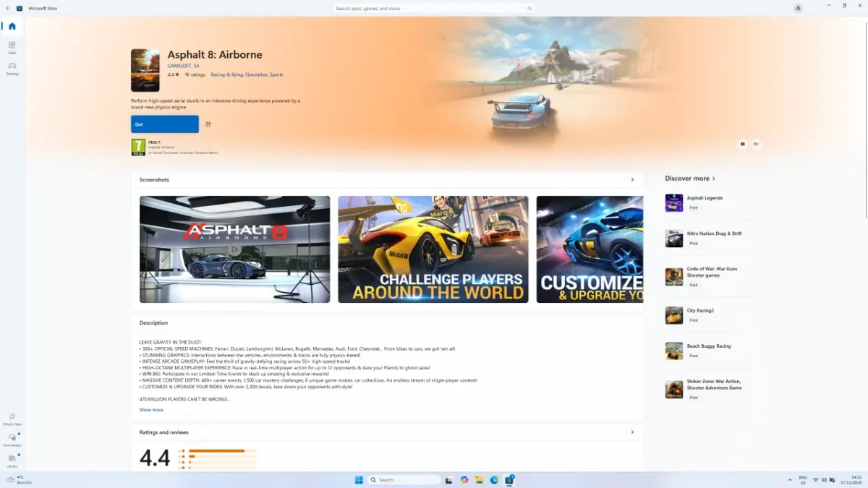Expand the Ratings and reviews chevron

pos(632,432)
